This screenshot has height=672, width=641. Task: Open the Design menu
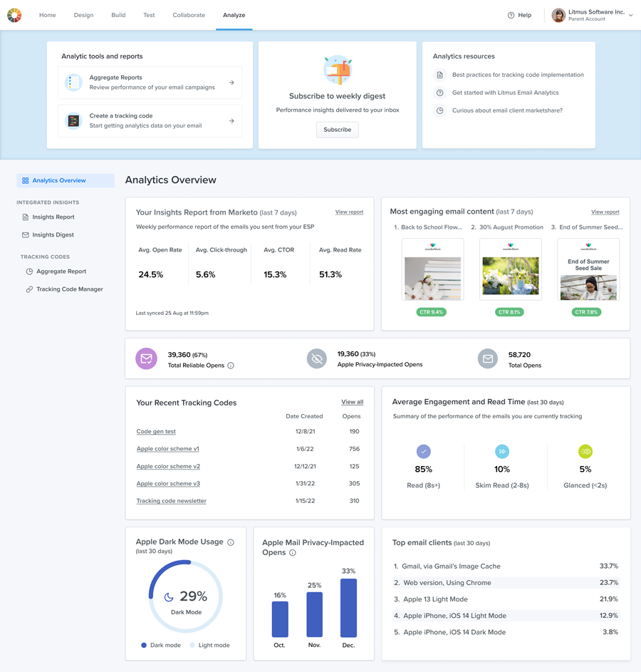click(83, 15)
